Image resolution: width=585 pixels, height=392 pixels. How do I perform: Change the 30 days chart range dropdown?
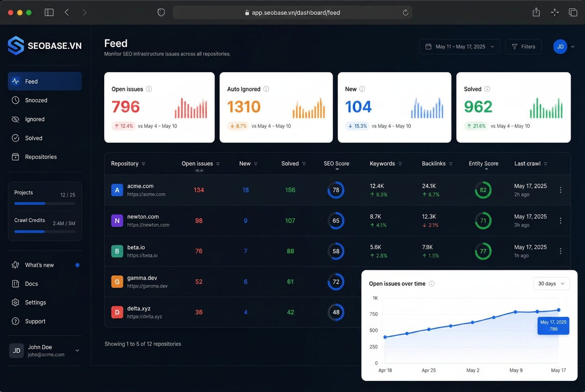tap(551, 283)
